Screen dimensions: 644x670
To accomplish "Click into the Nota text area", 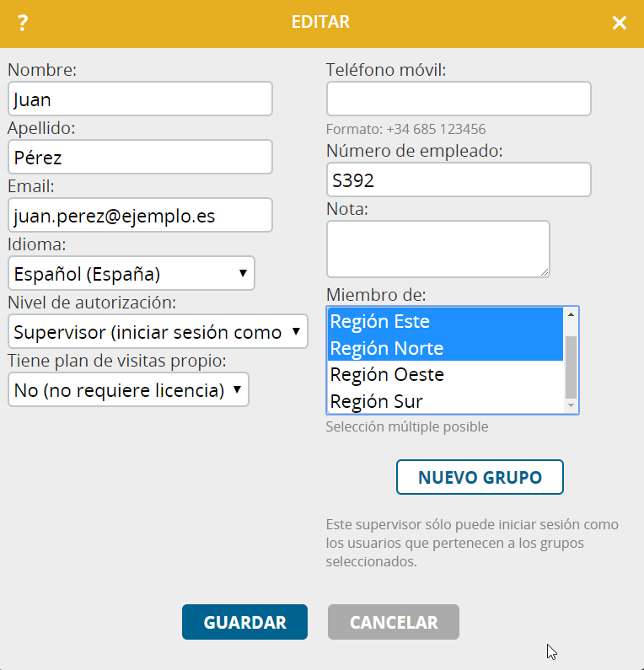I will 438,249.
